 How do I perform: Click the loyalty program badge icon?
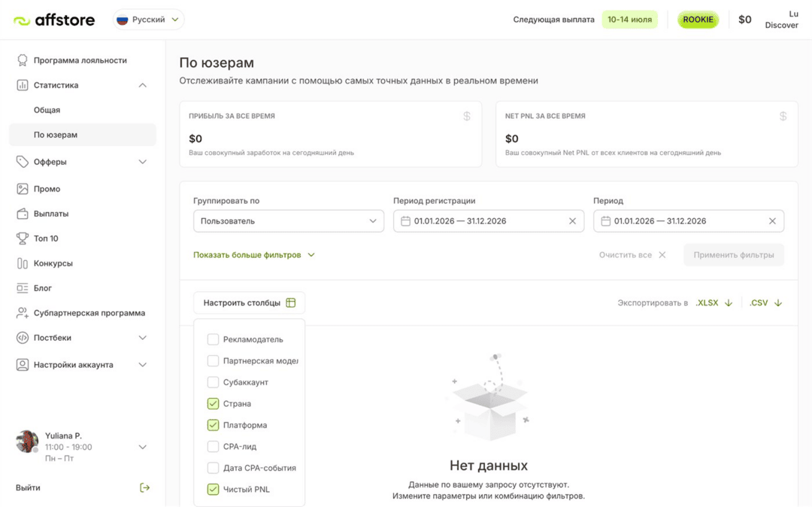[x=23, y=60]
